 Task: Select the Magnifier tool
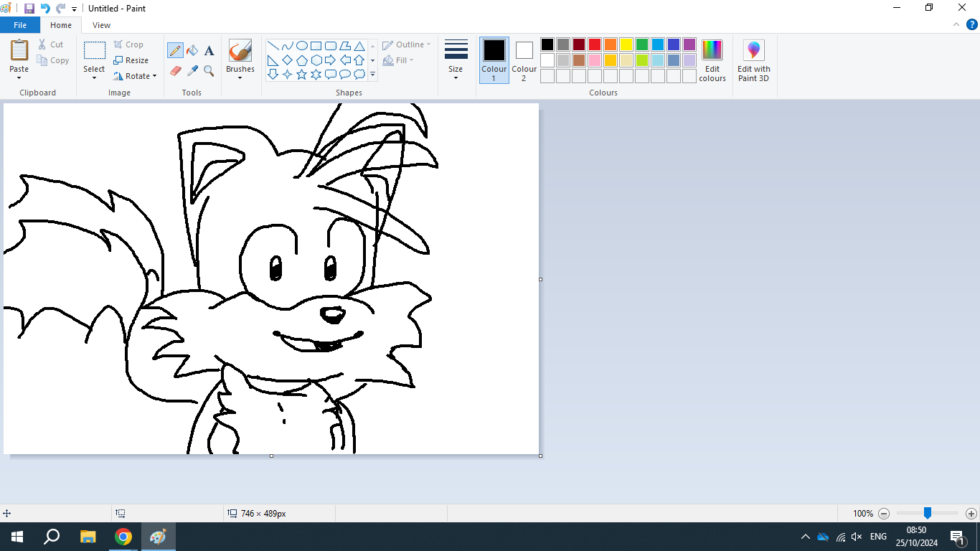click(x=209, y=70)
